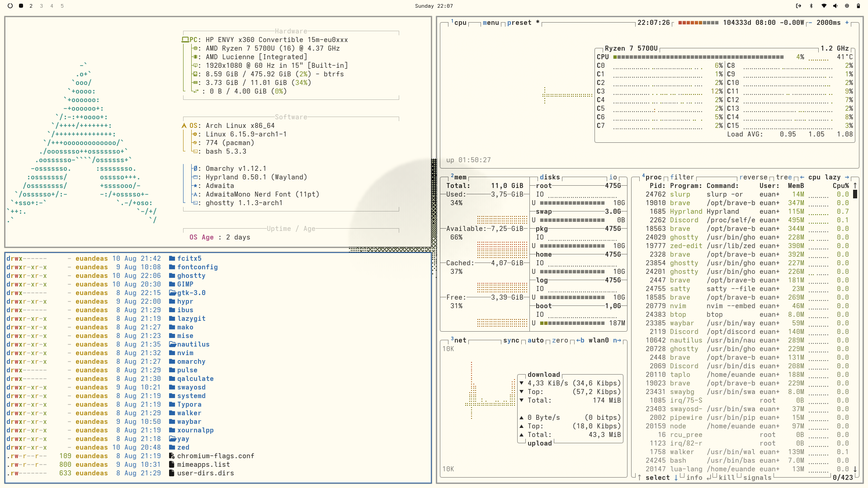This screenshot has width=868, height=488.
Task: Open the Wi-Fi network indicator
Action: point(824,6)
